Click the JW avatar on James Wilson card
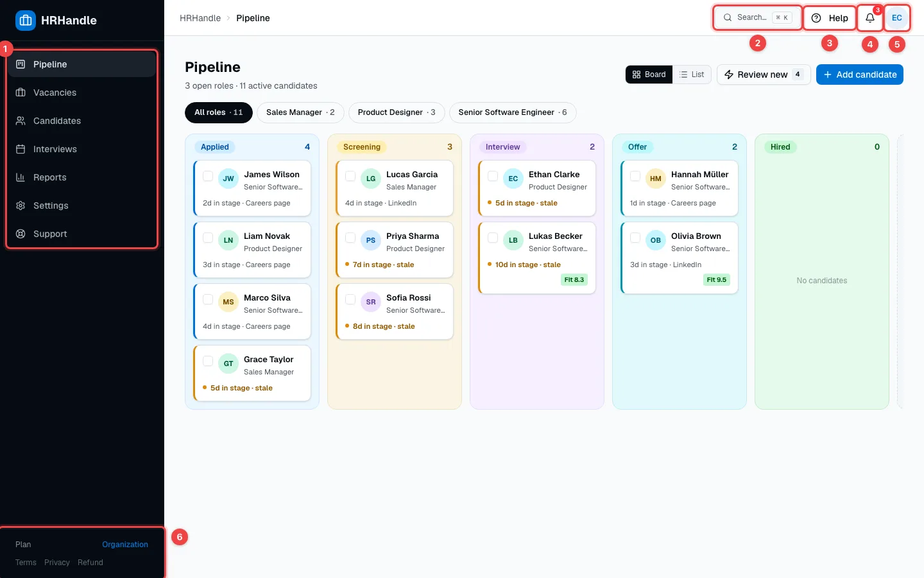Screen dimensions: 924x578 pos(228,179)
